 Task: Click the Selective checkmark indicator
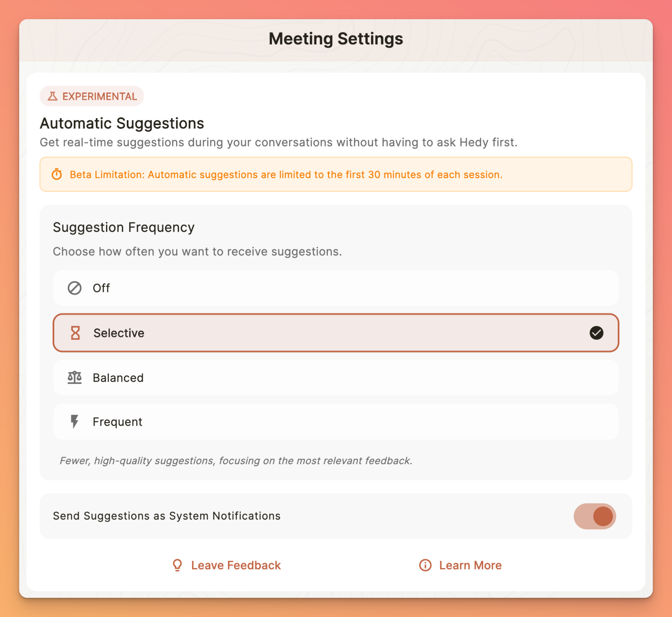point(596,333)
